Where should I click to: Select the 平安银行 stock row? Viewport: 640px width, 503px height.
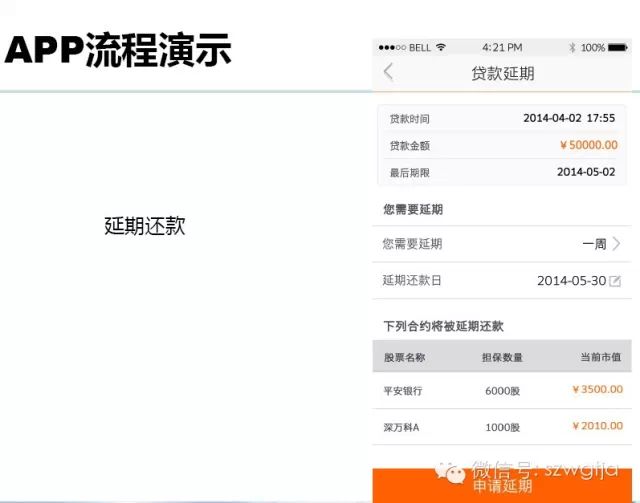coord(502,390)
